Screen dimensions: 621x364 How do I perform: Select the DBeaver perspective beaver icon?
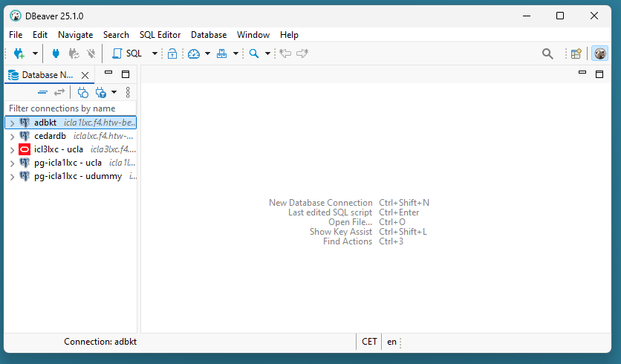(599, 53)
